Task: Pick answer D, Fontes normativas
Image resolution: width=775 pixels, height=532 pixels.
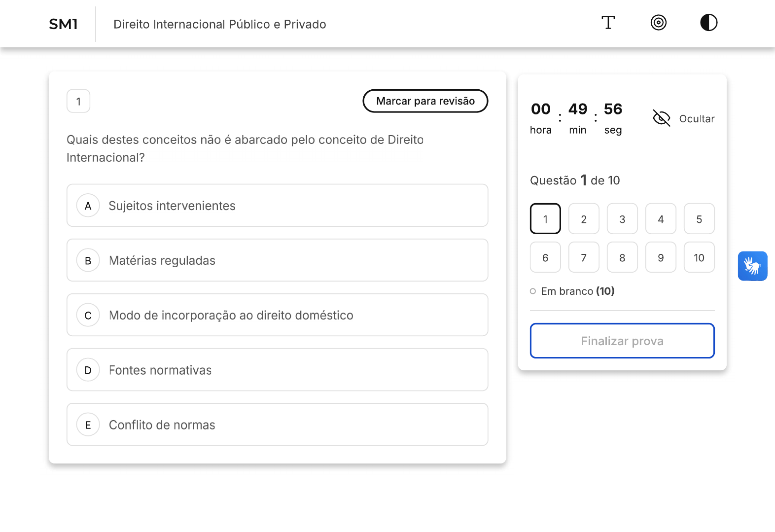Action: [277, 370]
